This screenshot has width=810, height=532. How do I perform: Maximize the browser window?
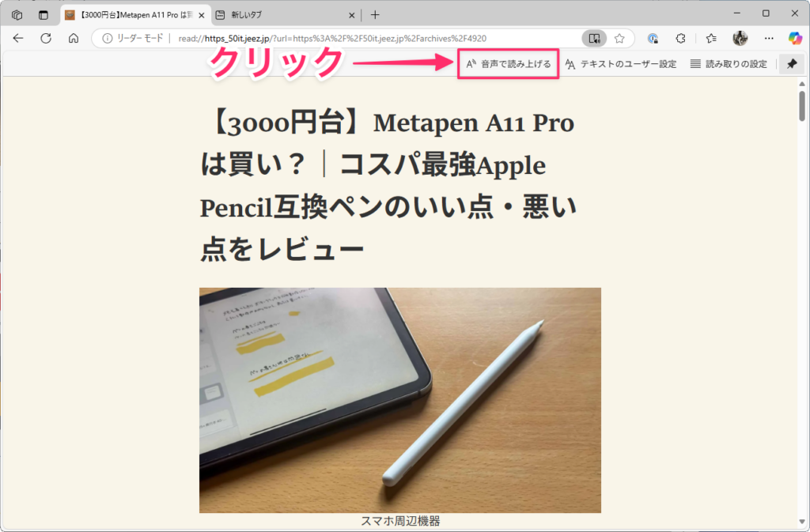tap(766, 13)
